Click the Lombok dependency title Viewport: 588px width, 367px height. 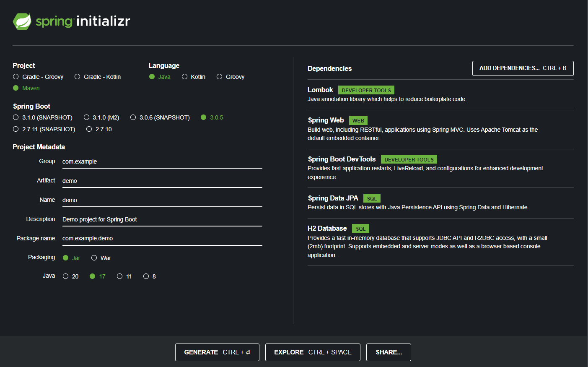coord(320,90)
